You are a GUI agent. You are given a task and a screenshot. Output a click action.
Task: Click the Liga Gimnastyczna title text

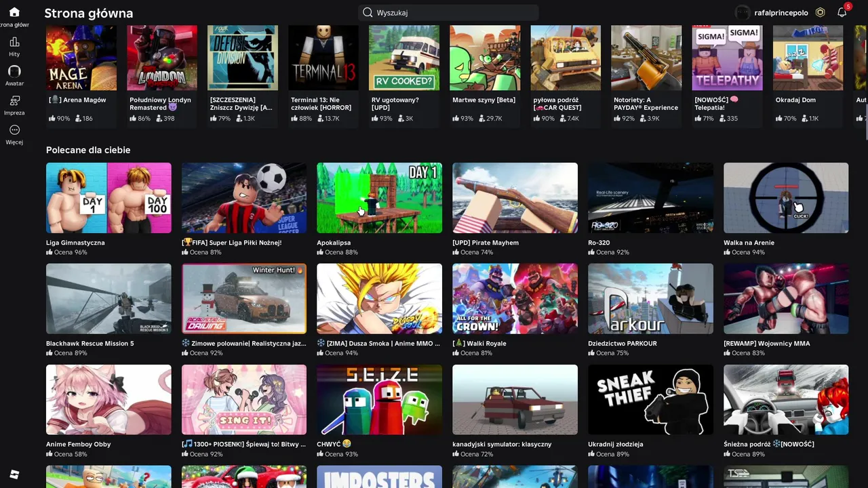coord(75,243)
